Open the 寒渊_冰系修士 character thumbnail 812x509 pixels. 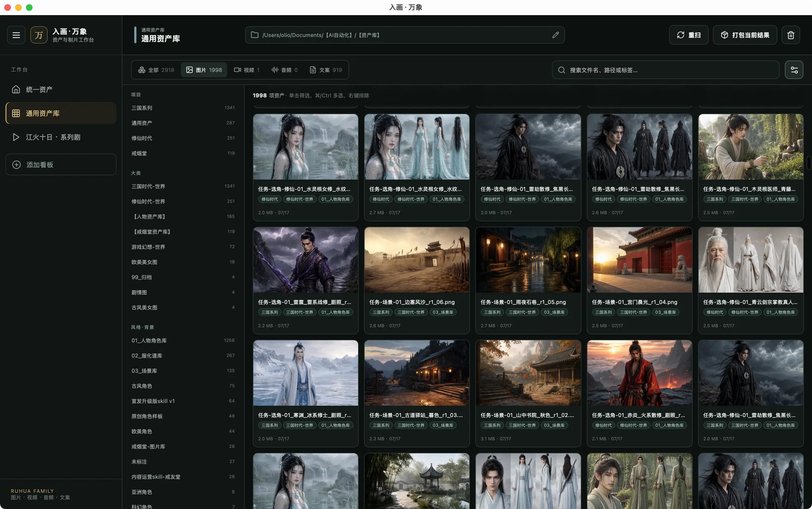click(306, 373)
